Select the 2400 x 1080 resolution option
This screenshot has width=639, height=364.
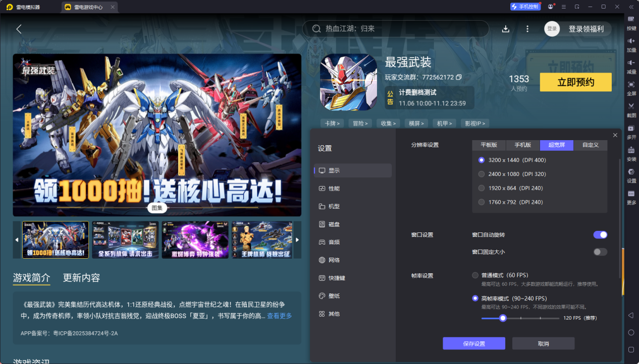point(481,174)
